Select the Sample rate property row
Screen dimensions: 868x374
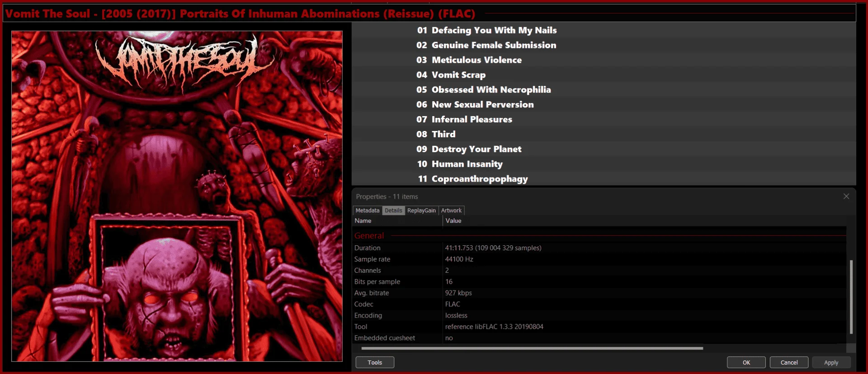599,259
